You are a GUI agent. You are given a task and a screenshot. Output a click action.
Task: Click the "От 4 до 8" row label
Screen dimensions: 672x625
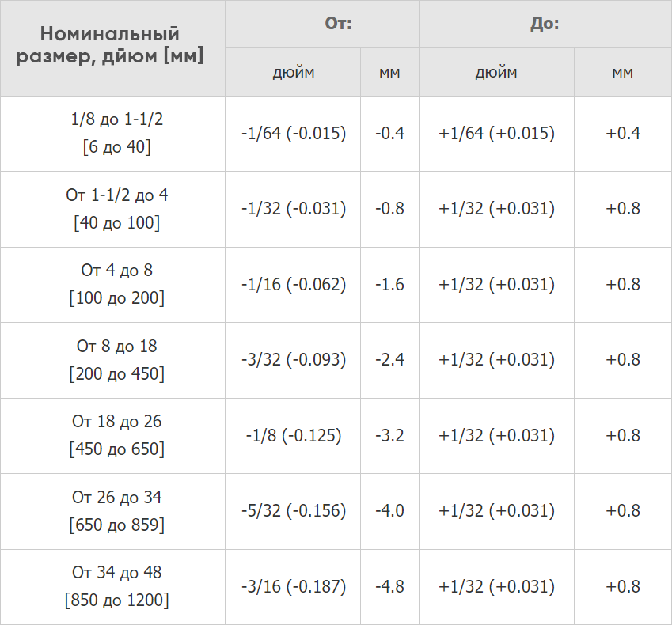tap(116, 271)
